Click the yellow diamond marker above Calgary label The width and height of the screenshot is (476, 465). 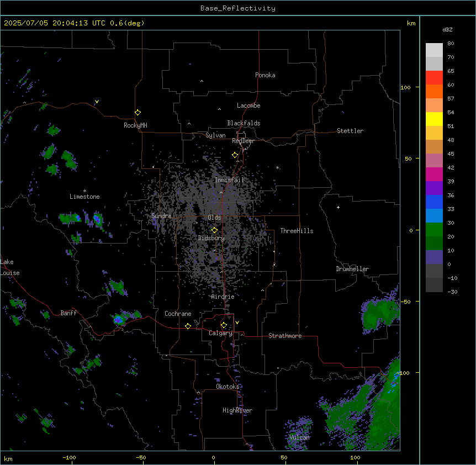(x=224, y=325)
